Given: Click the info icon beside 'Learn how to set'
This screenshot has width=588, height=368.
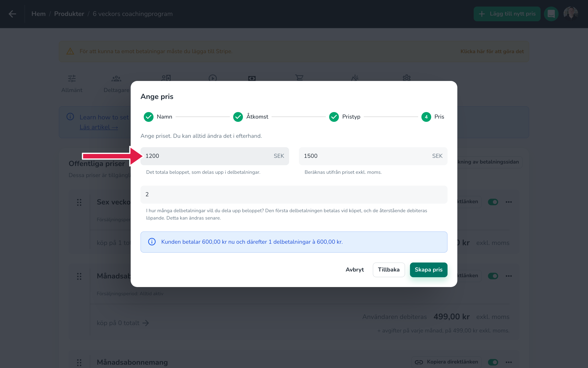Looking at the screenshot, I should coord(70,117).
